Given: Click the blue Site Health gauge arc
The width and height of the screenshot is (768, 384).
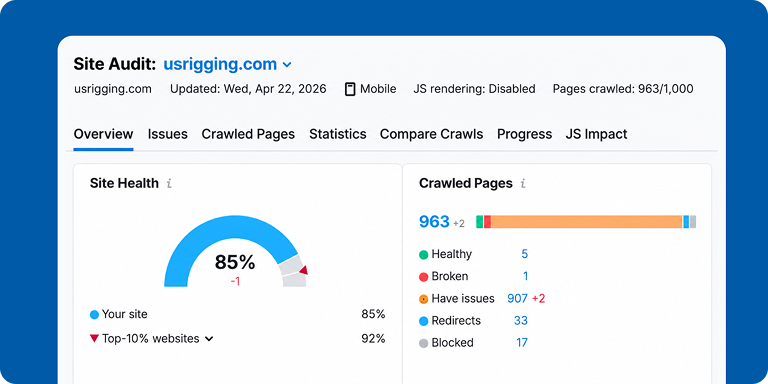Looking at the screenshot, I should point(230,230).
